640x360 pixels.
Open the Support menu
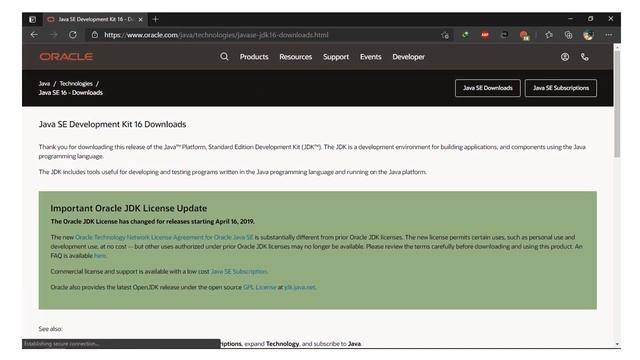[336, 57]
